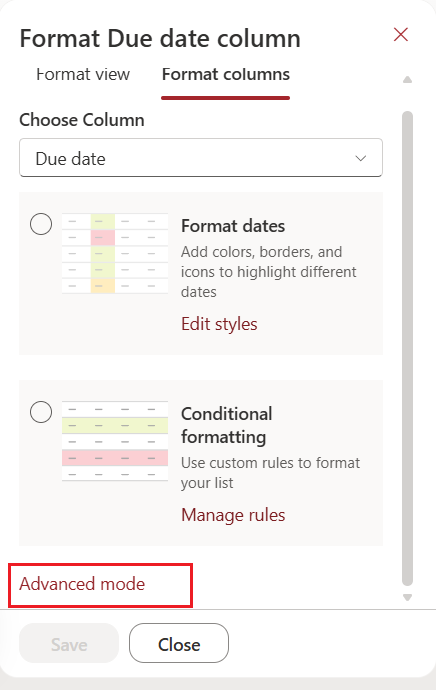
Task: Click the disabled Save button
Action: click(69, 643)
